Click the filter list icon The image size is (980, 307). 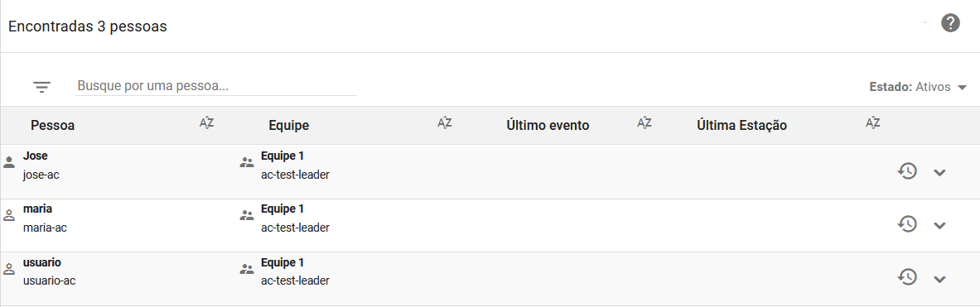(42, 88)
